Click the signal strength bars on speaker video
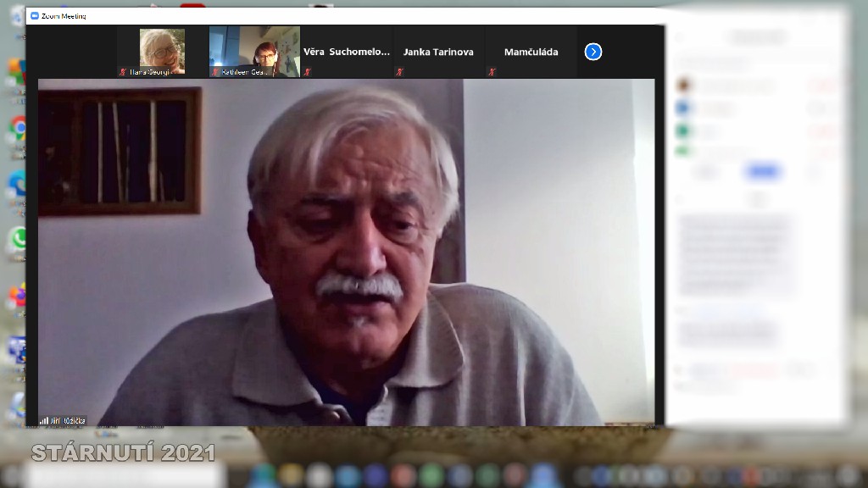This screenshot has width=868, height=488. [x=43, y=420]
